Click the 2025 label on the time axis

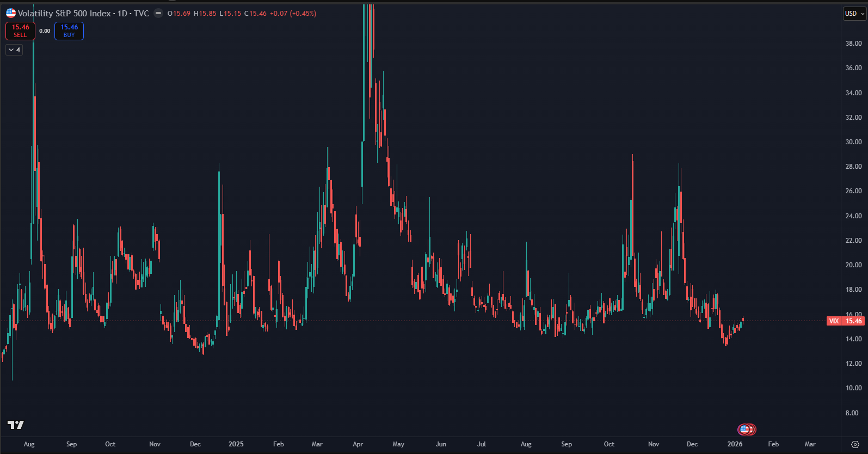pyautogui.click(x=236, y=444)
